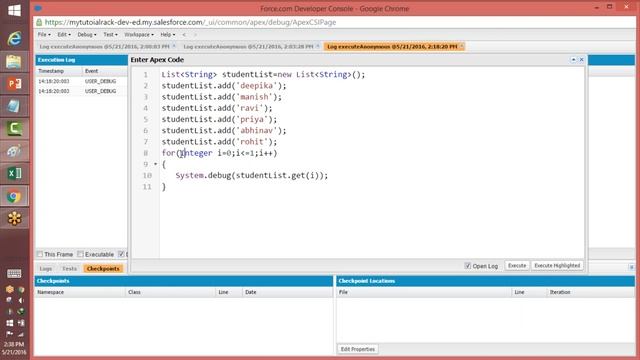Launch Internet Explorer from the taskbar

click(x=14, y=39)
